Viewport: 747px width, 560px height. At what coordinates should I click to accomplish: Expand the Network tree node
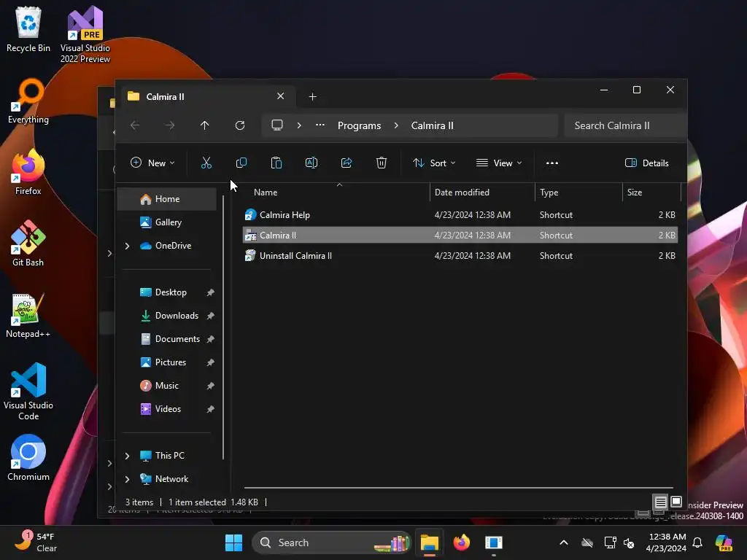(x=127, y=479)
